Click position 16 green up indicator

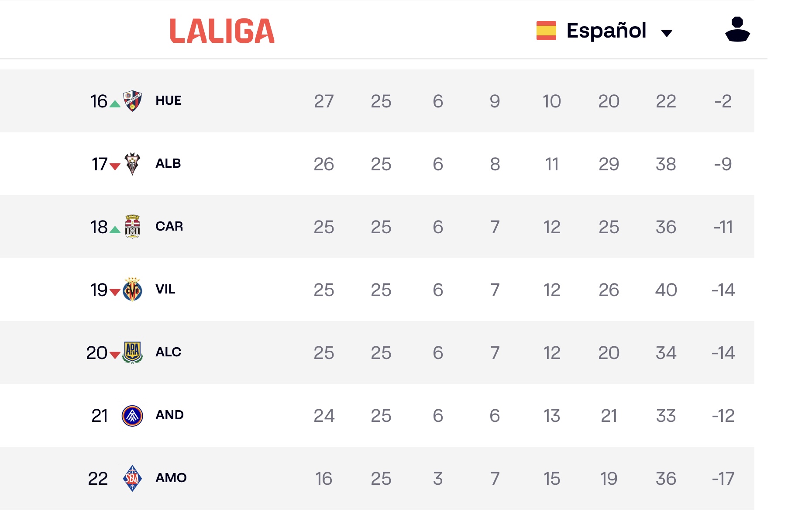tap(115, 104)
